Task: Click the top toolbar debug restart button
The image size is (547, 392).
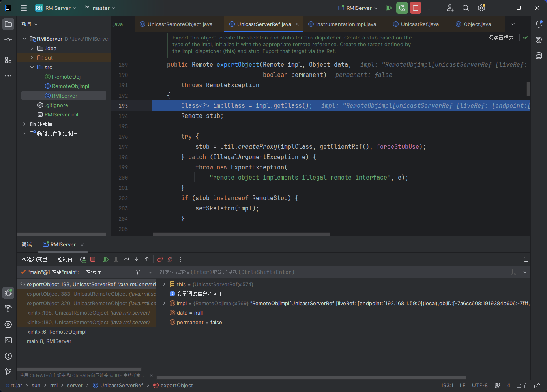Action: (x=402, y=8)
